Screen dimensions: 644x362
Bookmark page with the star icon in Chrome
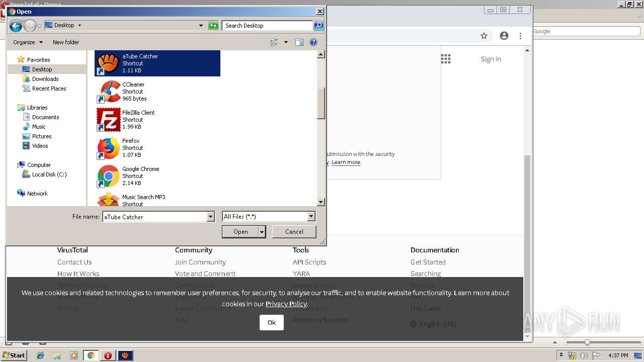point(484,36)
